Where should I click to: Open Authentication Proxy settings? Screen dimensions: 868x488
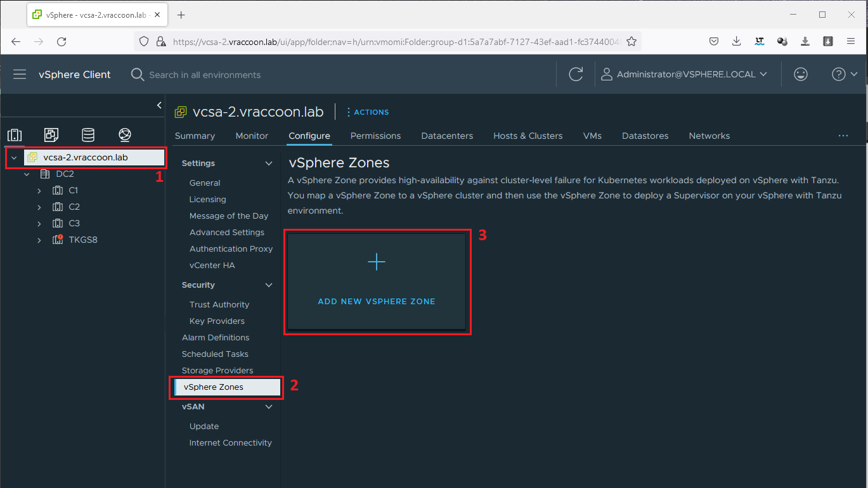231,248
